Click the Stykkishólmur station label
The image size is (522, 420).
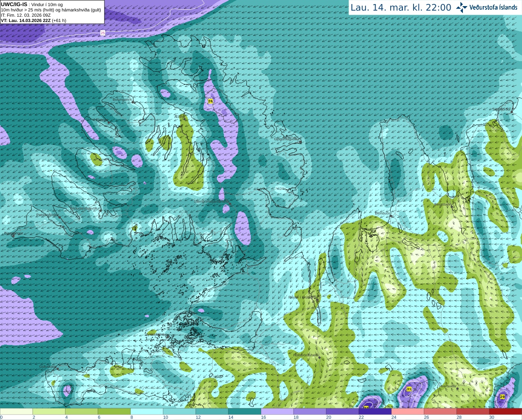tap(156, 334)
